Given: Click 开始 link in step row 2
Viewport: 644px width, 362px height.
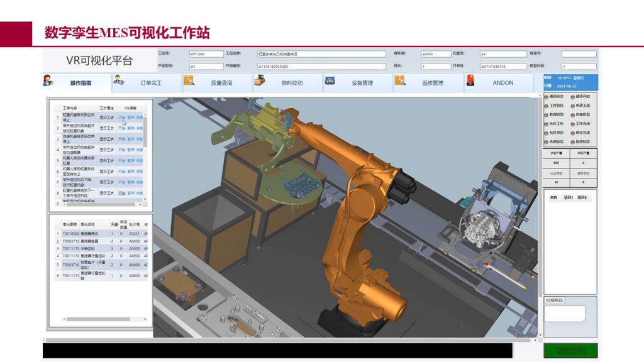Looking at the screenshot, I should pyautogui.click(x=122, y=128).
